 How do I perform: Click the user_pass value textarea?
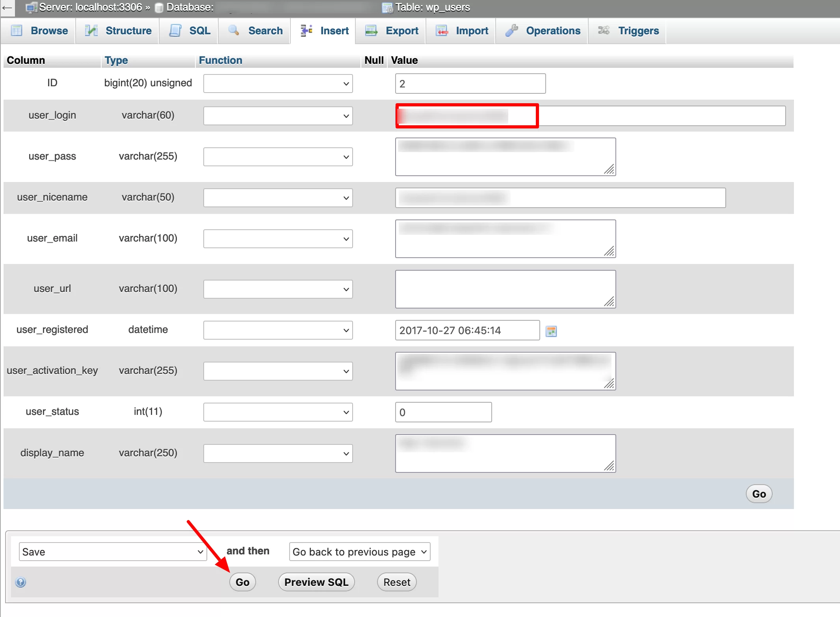[x=505, y=157]
